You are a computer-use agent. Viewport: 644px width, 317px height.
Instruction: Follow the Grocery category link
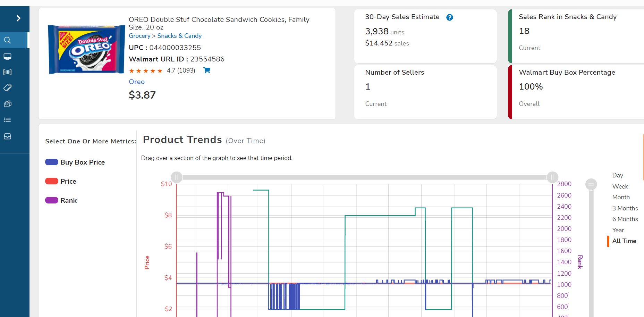[x=139, y=36]
